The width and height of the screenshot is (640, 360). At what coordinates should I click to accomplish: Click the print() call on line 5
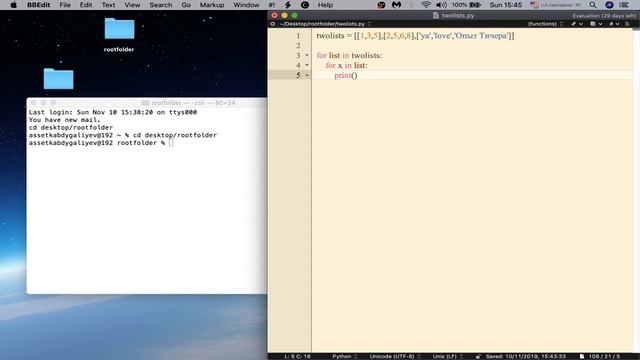[346, 76]
